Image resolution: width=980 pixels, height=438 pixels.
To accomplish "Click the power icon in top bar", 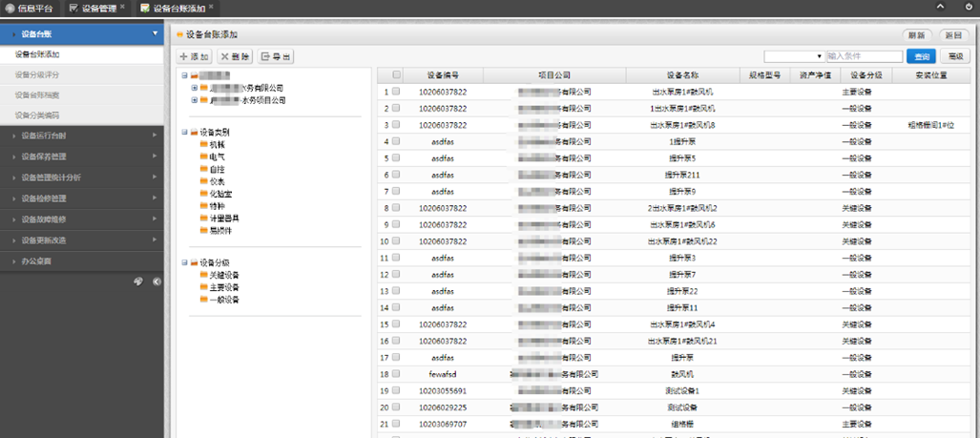I will click(969, 7).
